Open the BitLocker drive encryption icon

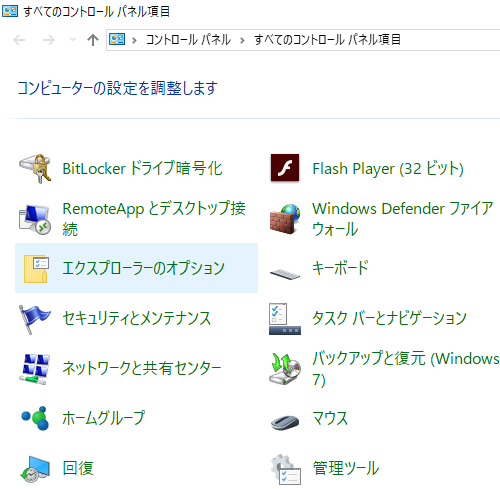coord(35,168)
